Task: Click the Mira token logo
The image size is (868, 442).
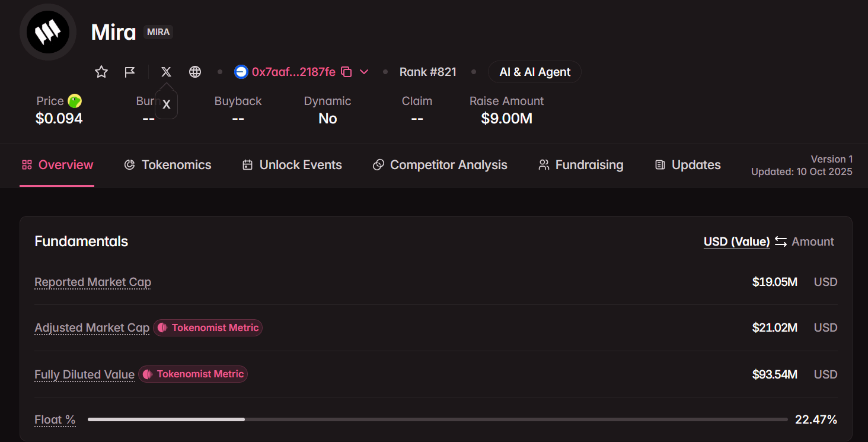Action: 48,32
